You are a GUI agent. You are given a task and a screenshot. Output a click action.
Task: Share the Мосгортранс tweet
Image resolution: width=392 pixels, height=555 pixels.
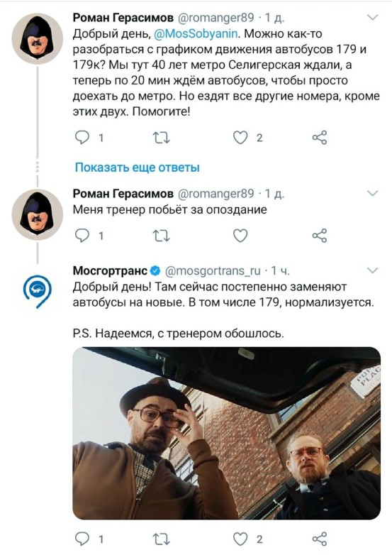coord(320,539)
